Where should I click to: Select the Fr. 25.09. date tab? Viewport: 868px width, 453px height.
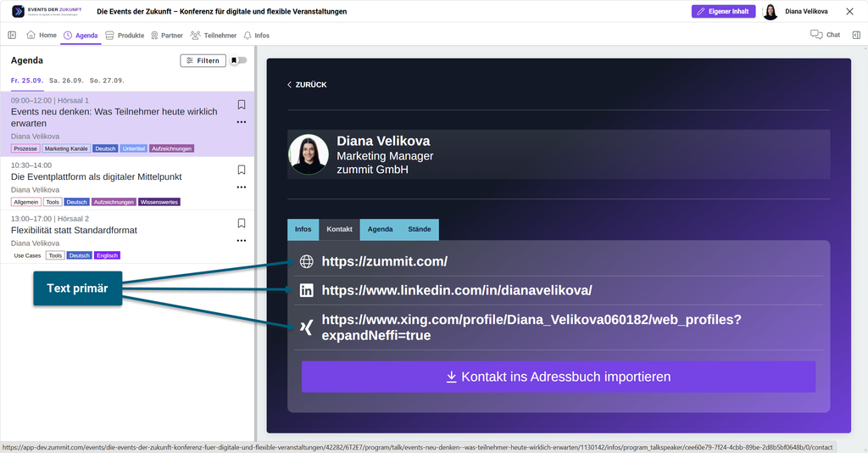(x=27, y=81)
